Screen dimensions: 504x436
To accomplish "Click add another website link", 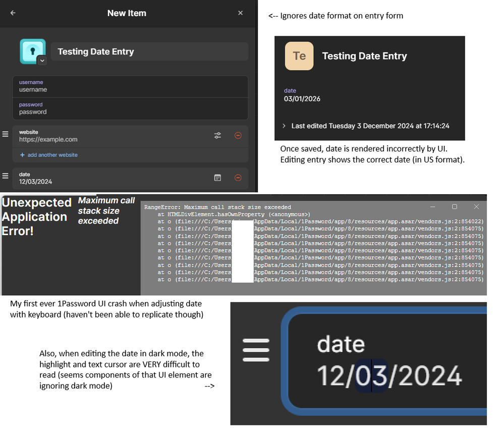I will tap(49, 155).
